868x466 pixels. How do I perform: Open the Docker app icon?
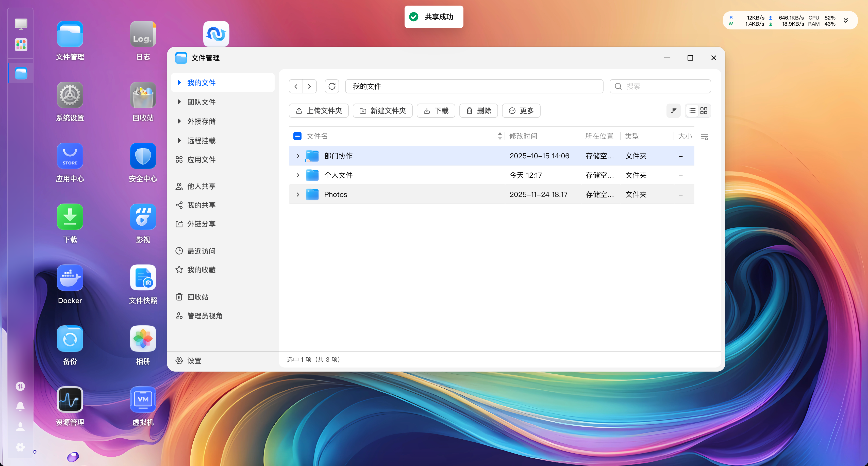[70, 278]
